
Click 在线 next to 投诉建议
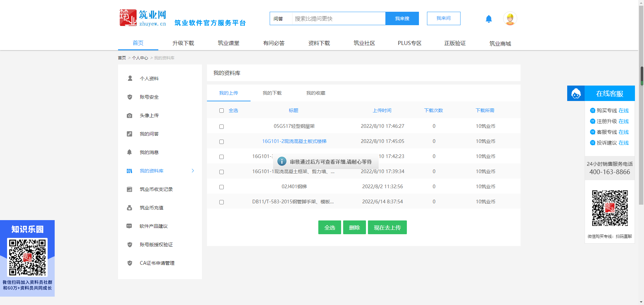pyautogui.click(x=624, y=143)
